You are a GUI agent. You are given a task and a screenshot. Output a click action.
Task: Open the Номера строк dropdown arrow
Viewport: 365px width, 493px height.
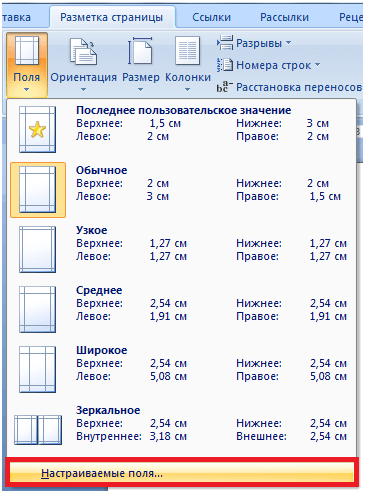tap(317, 65)
